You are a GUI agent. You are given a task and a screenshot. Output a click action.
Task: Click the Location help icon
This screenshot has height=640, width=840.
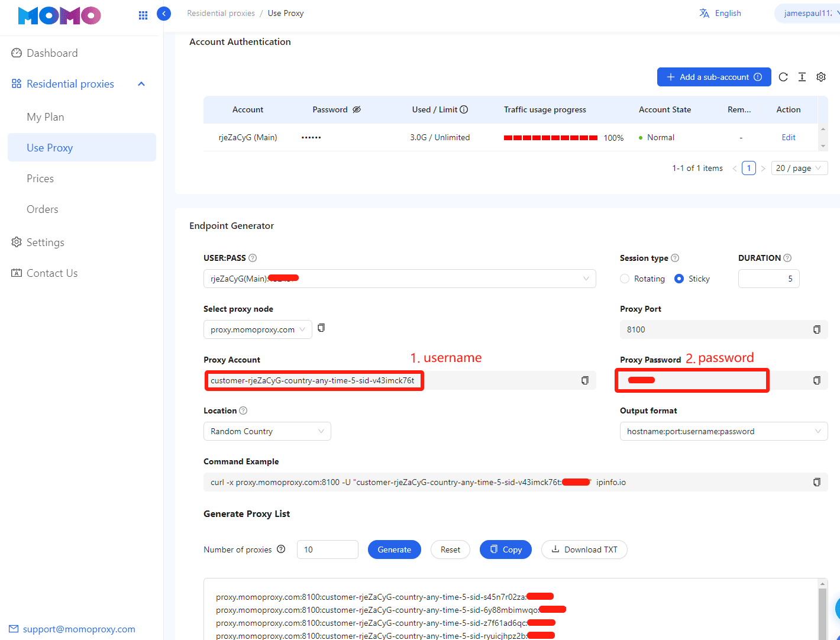[x=243, y=410]
